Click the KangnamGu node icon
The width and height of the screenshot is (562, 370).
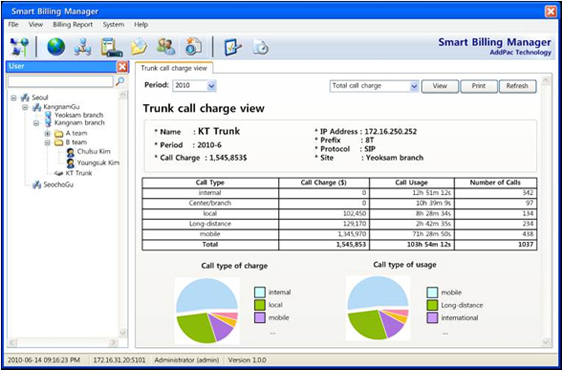[37, 107]
